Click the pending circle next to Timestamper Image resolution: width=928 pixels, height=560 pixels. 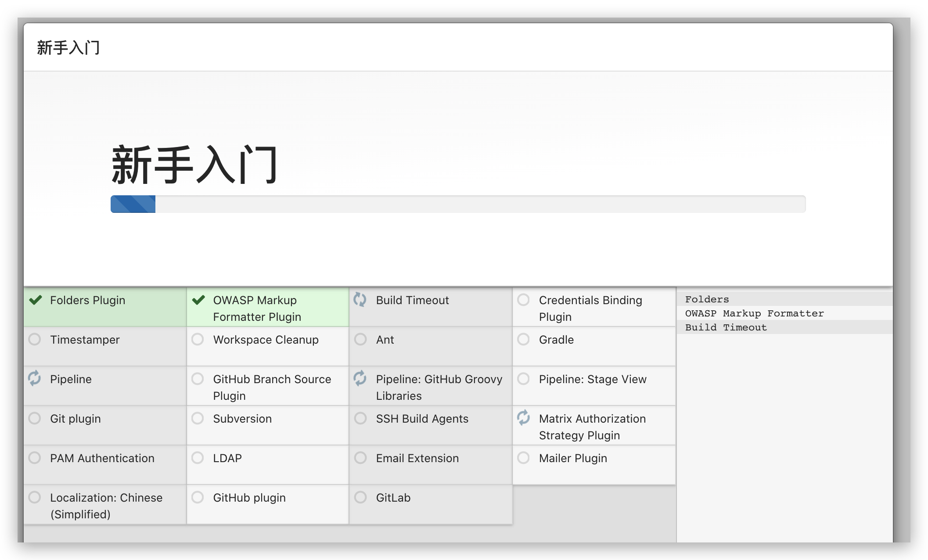pyautogui.click(x=35, y=339)
